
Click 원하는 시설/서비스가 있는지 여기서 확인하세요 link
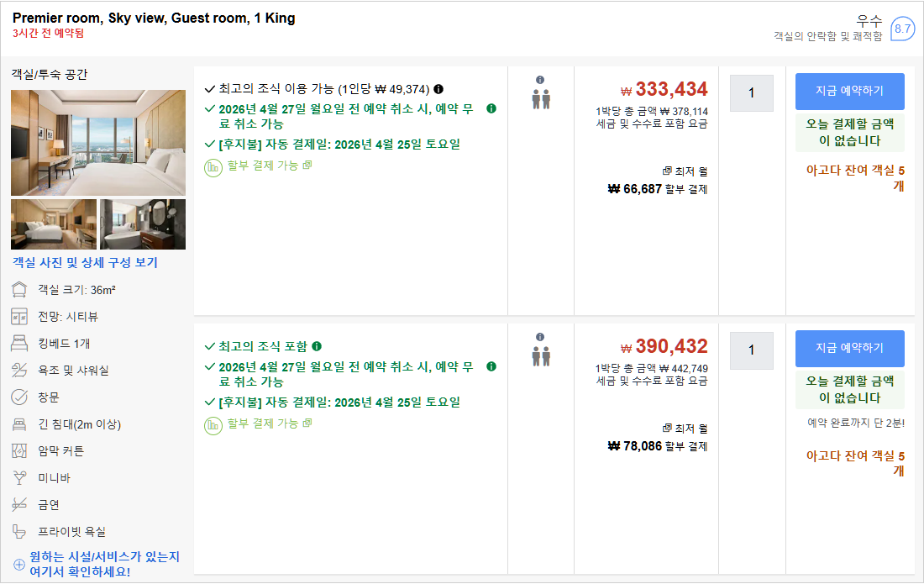(x=104, y=565)
